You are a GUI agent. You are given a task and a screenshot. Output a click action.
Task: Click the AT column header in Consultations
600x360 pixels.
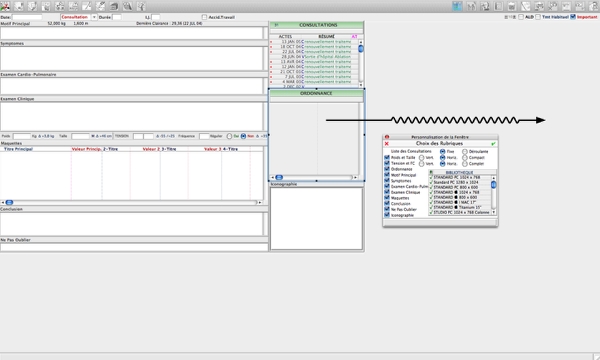pos(354,37)
